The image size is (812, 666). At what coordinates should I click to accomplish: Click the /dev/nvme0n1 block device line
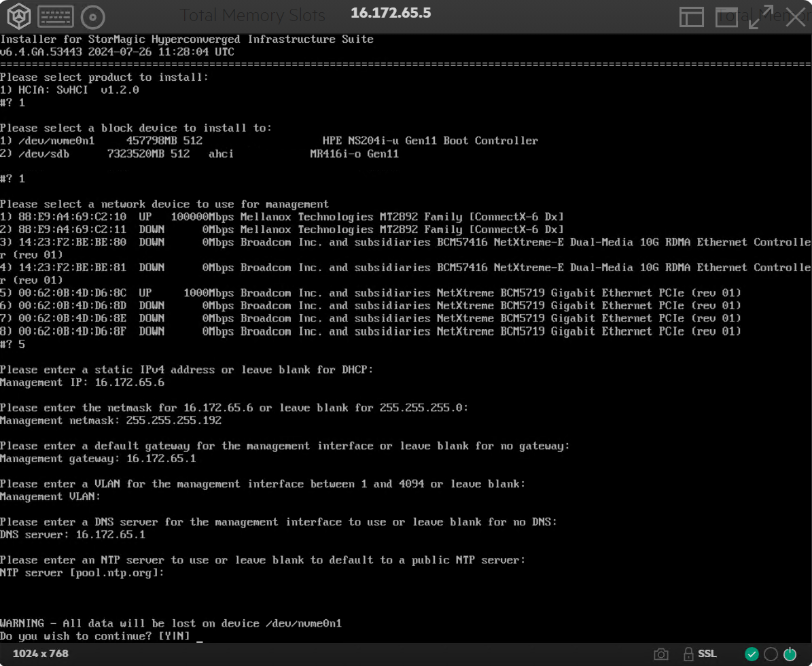(x=269, y=141)
